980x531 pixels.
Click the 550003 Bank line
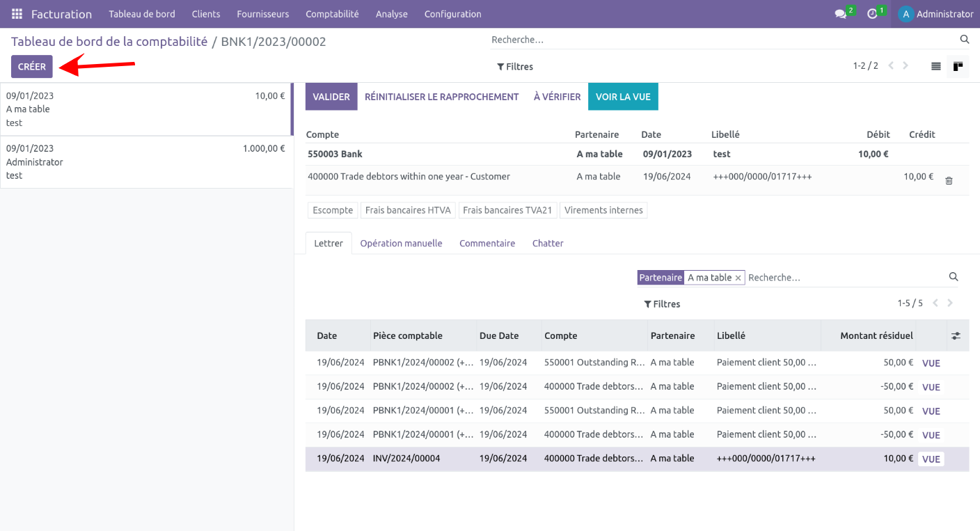click(x=637, y=154)
